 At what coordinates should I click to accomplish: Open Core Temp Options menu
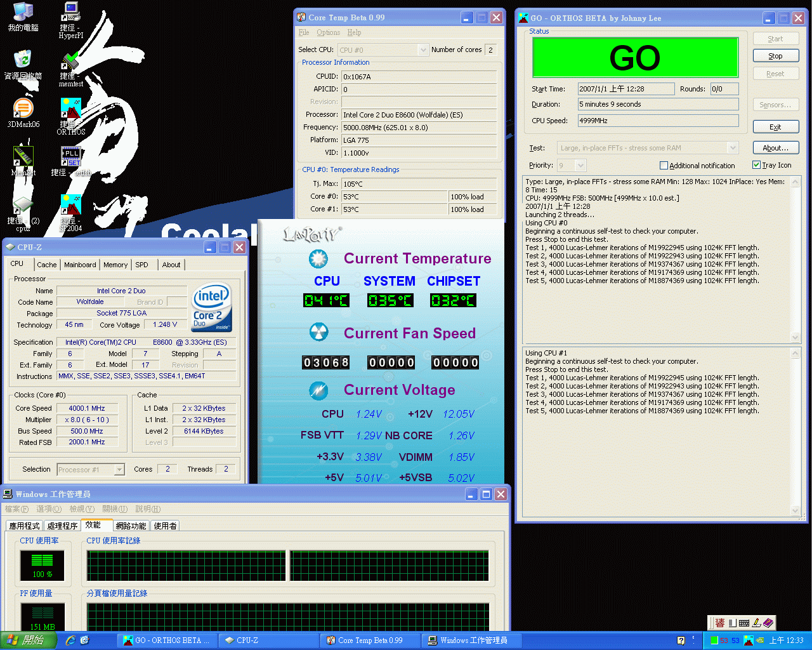pos(328,32)
